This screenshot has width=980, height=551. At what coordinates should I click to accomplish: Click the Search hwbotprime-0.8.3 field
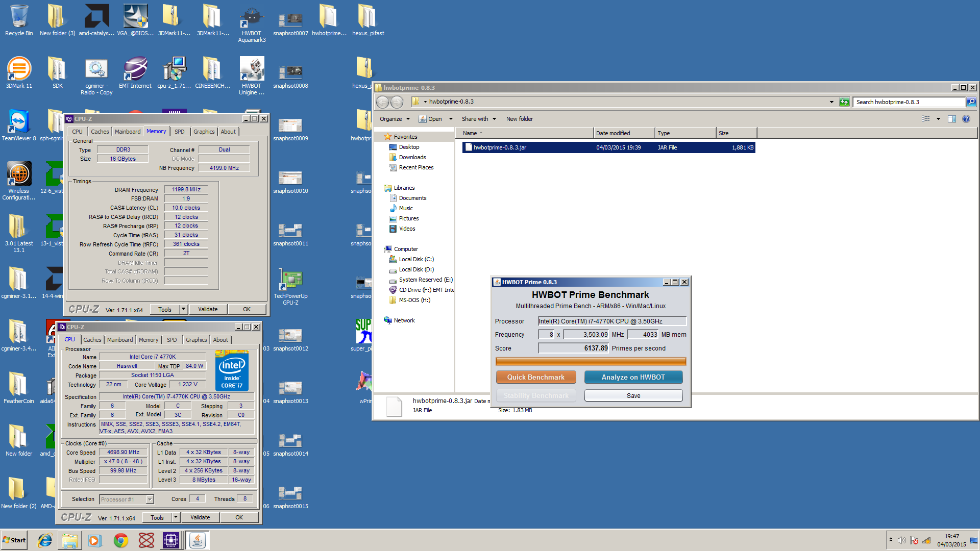pos(909,102)
